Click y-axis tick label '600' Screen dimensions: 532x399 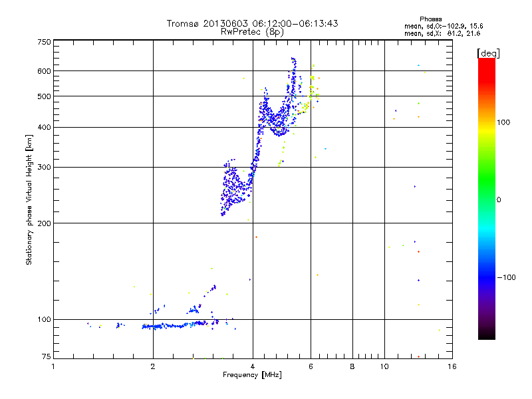pyautogui.click(x=45, y=71)
